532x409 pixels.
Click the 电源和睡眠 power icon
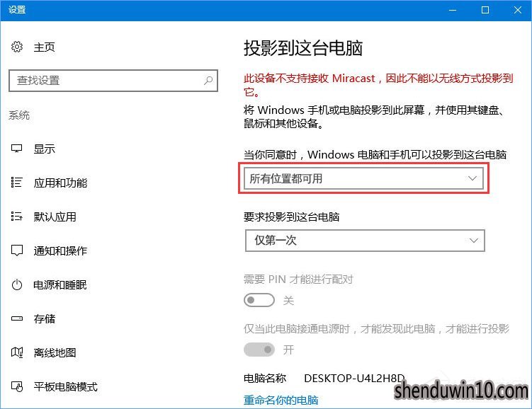pyautogui.click(x=16, y=284)
